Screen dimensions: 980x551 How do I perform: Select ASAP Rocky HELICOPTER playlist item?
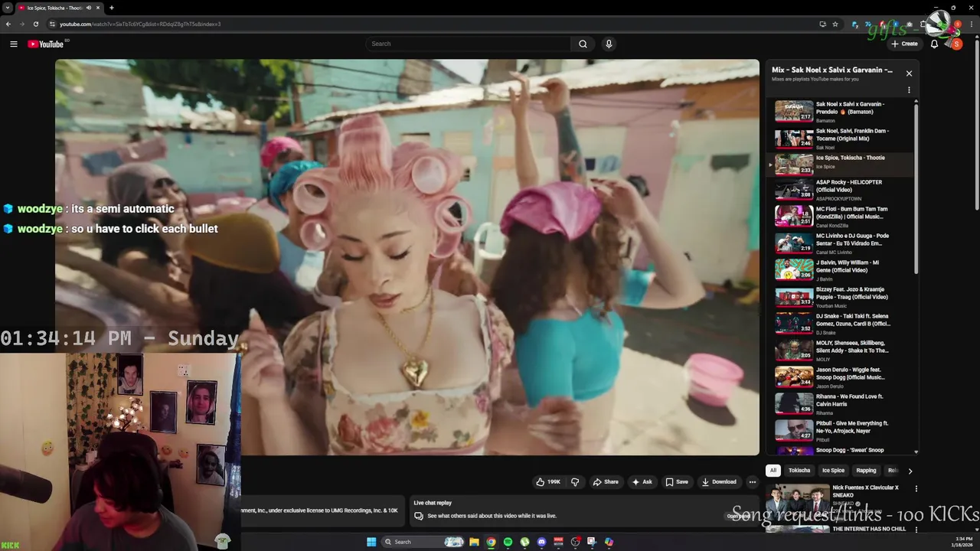[840, 190]
